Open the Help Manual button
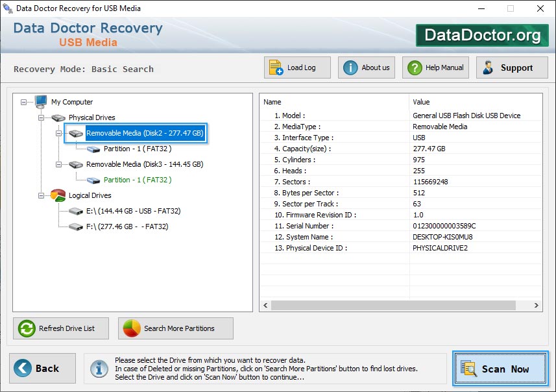This screenshot has height=392, width=556. click(x=435, y=67)
